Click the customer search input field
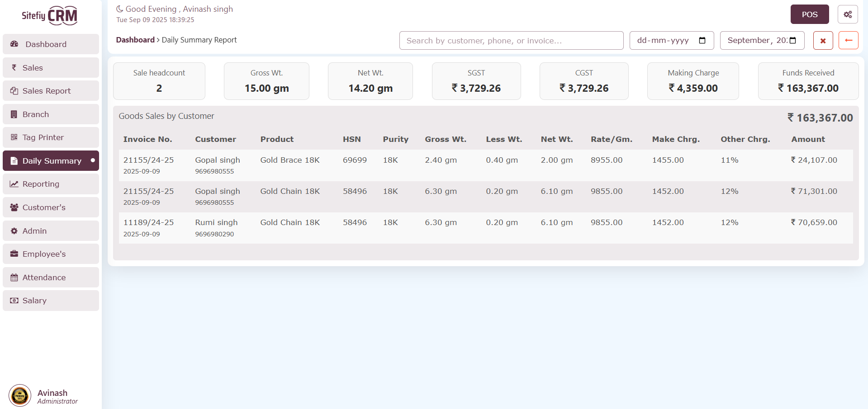 pyautogui.click(x=511, y=41)
